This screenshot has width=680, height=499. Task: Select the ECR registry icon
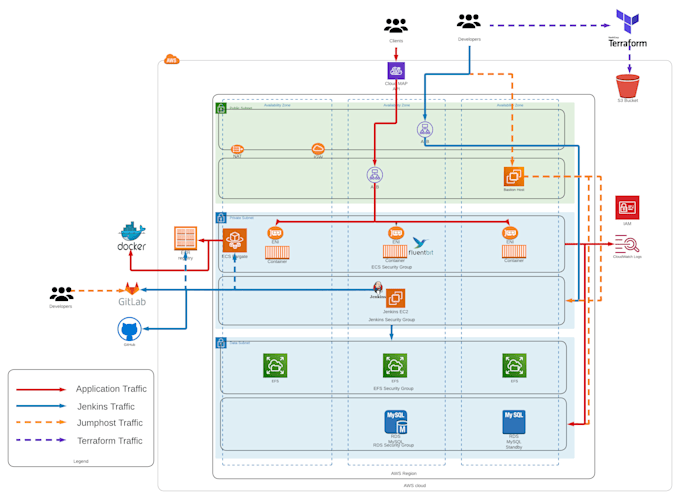(x=186, y=238)
